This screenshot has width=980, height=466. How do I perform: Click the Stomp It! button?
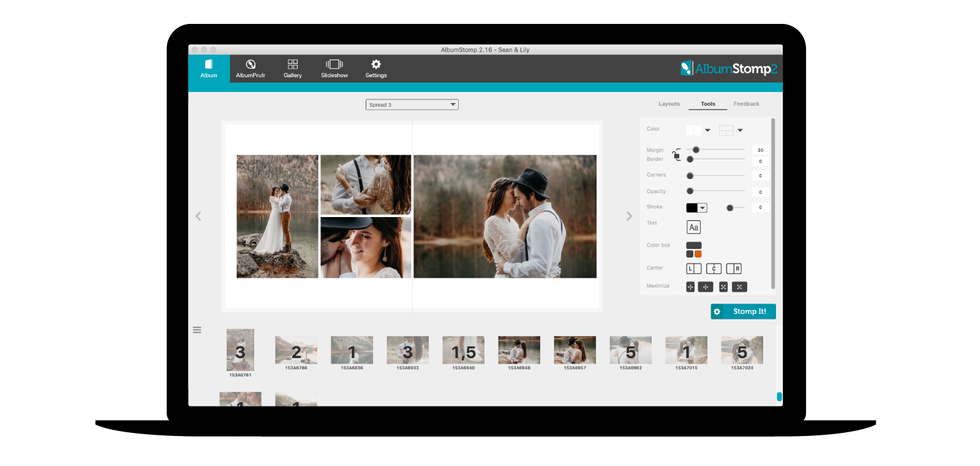point(743,311)
